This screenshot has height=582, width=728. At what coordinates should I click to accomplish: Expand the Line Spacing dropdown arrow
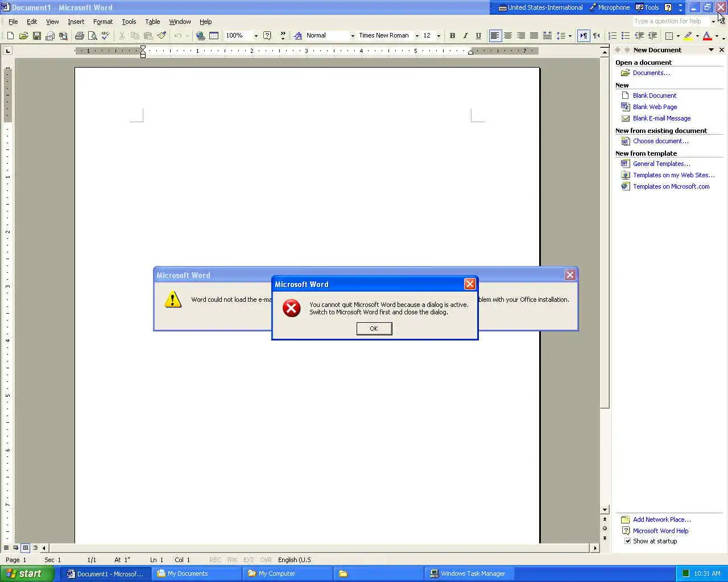[x=570, y=36]
